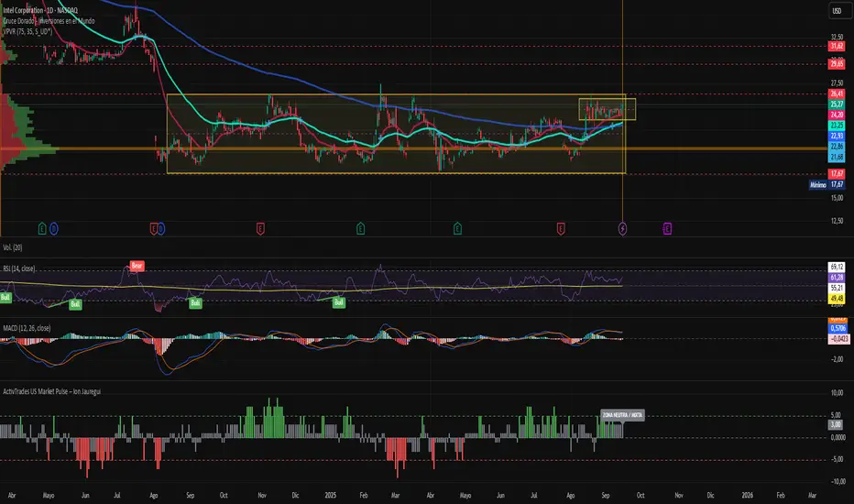Click the red Bear label on RSI
Viewport: 854px width, 504px height.
(x=137, y=266)
